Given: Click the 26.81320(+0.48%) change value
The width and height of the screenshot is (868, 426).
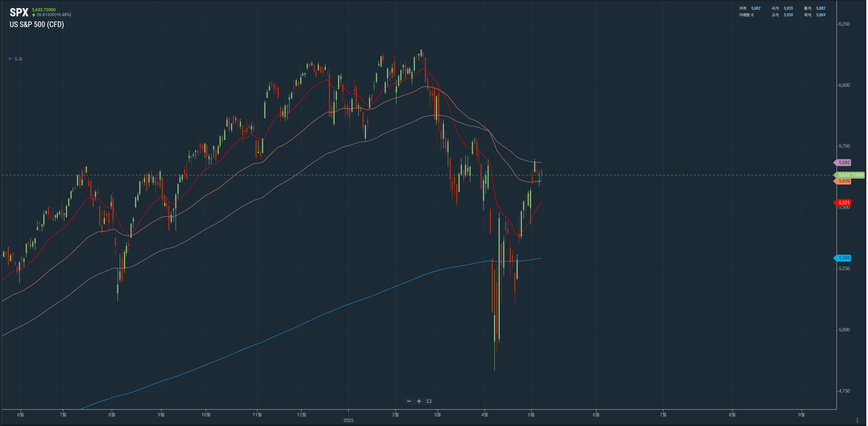Looking at the screenshot, I should (54, 15).
